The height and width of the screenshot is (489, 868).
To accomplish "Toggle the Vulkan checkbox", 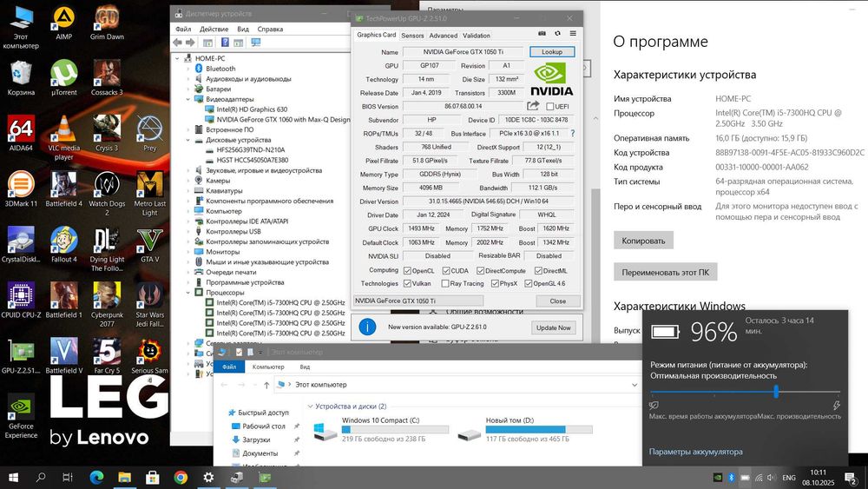I will (407, 283).
